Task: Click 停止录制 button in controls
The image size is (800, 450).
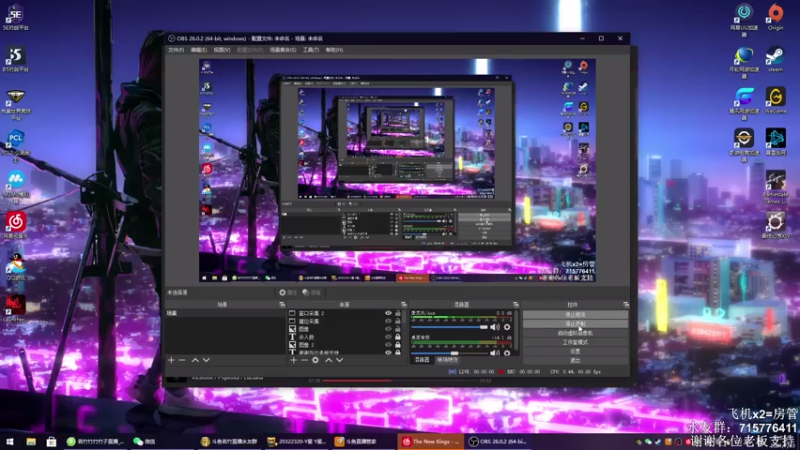Action: coord(576,324)
